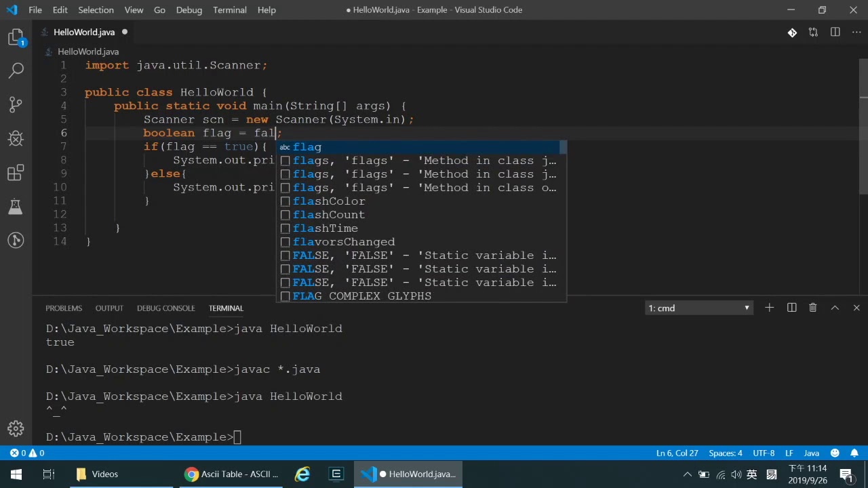Open the Go menu
The width and height of the screenshot is (868, 488).
tap(159, 10)
